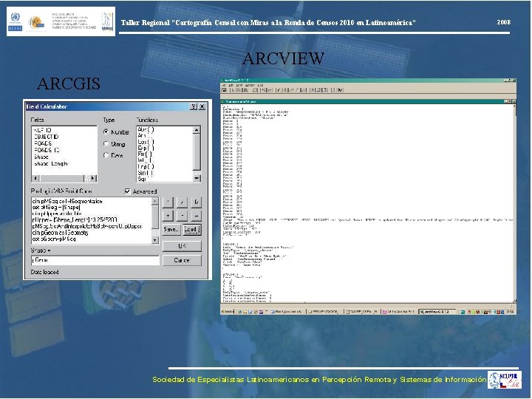Screen dimensions: 532x399
Task: Choose Abs( ) from Functions list
Action: pos(146,129)
